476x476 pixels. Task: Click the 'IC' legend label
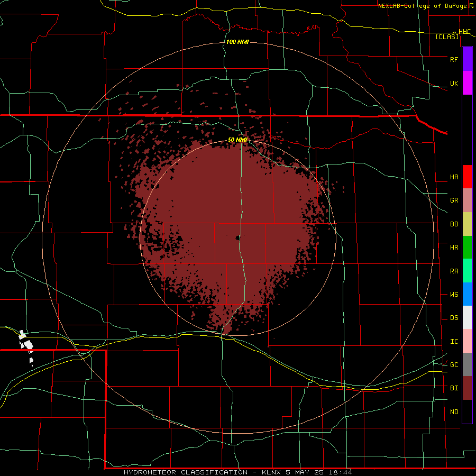[x=454, y=342]
